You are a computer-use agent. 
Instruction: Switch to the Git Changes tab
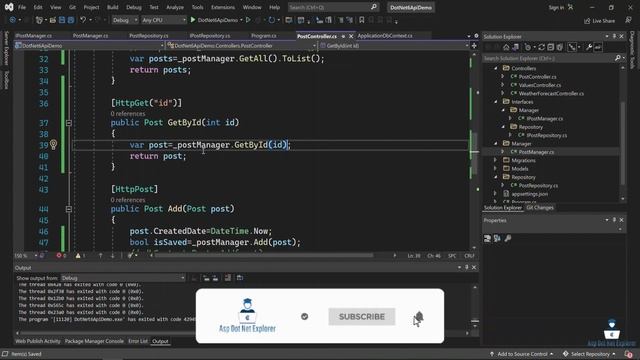click(x=540, y=208)
